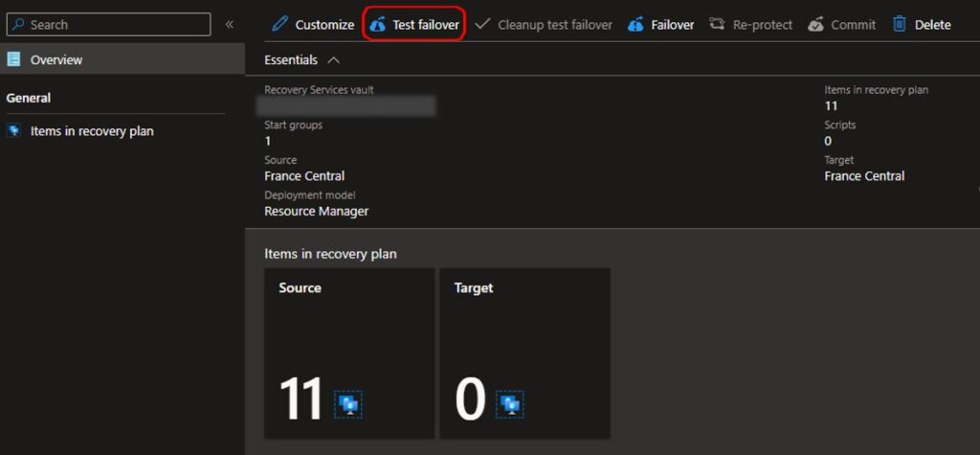Click the Test failover cloud icon
Screen dimensions: 980x455
(x=377, y=25)
